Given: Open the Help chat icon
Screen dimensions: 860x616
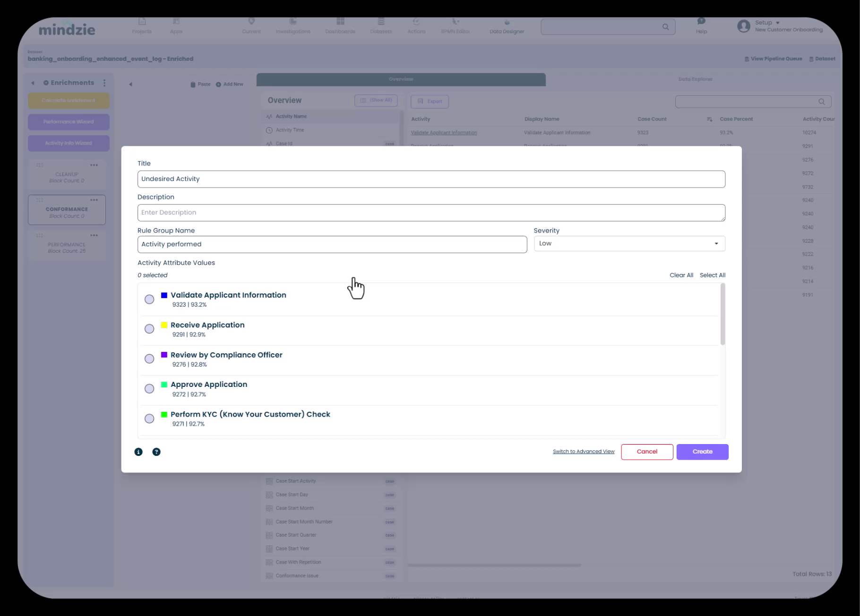Looking at the screenshot, I should point(701,22).
